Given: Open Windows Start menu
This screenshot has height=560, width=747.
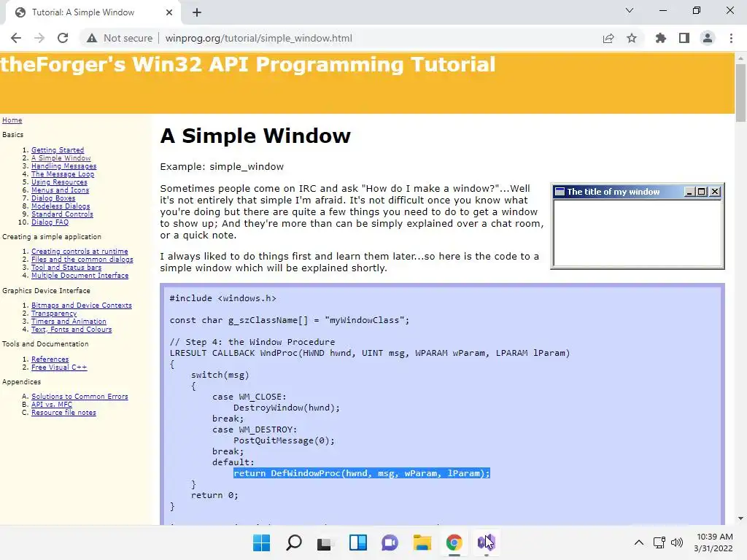Looking at the screenshot, I should (262, 542).
